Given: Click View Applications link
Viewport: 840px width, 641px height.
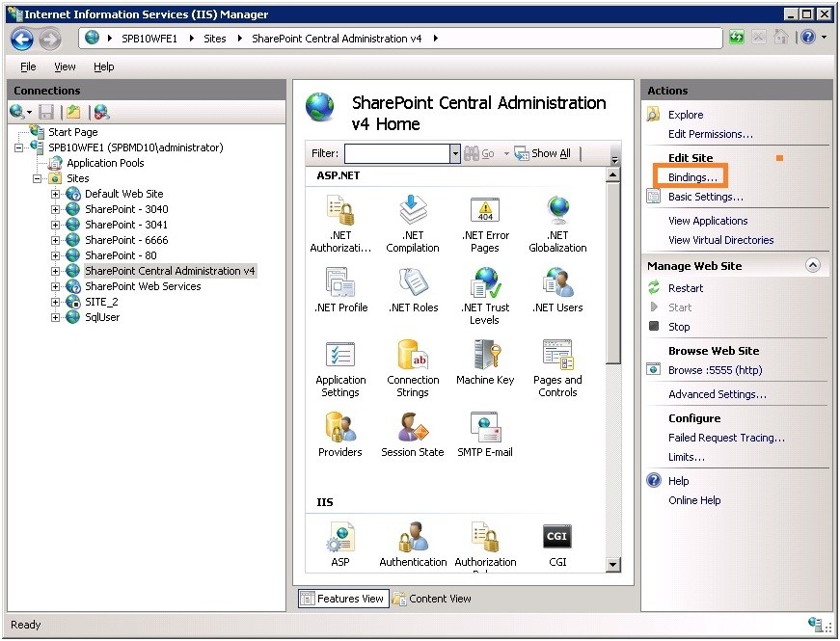Looking at the screenshot, I should click(708, 221).
